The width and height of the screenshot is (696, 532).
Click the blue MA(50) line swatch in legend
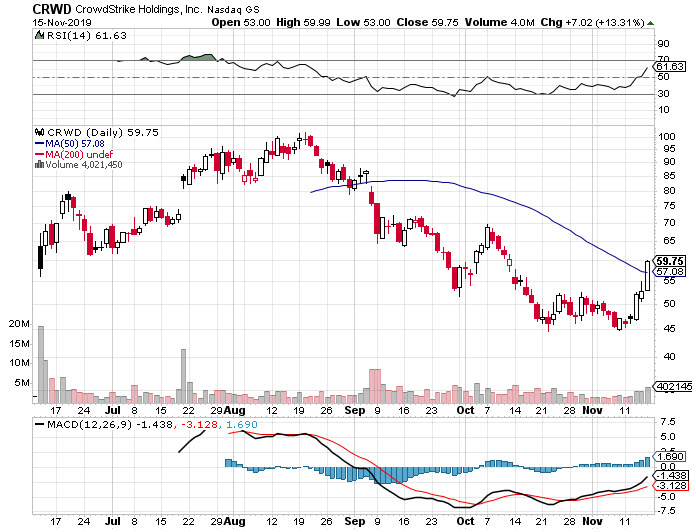click(40, 144)
